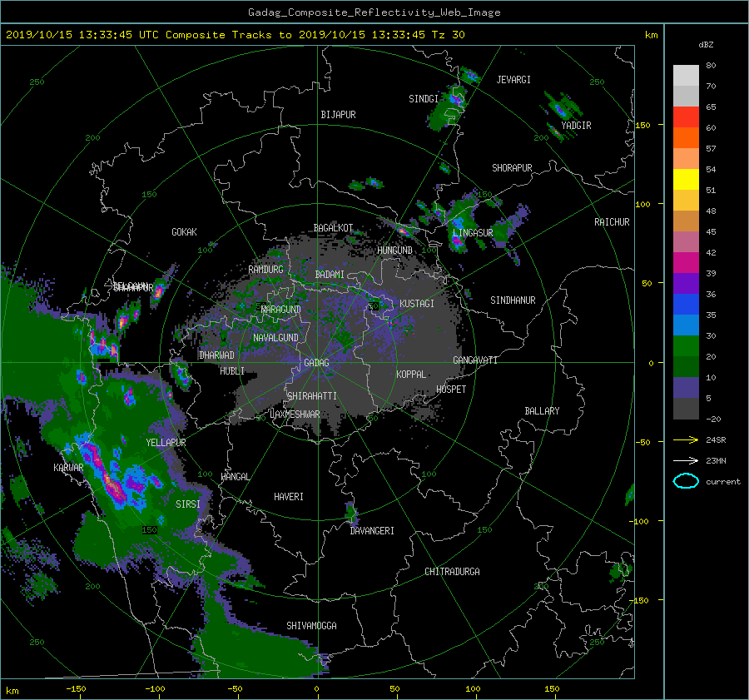Click the Gadag_Composite_Reflectivity_Web_Image title
This screenshot has width=749, height=700.
click(374, 12)
